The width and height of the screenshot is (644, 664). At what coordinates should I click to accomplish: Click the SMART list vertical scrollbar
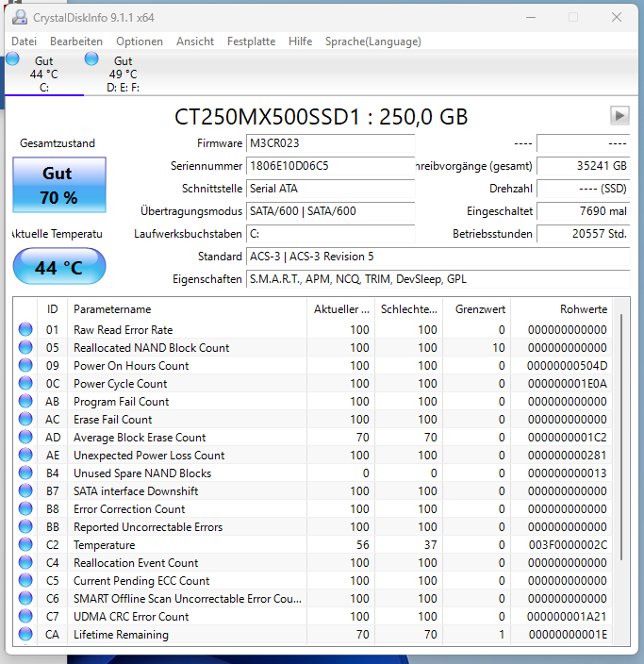[x=621, y=437]
